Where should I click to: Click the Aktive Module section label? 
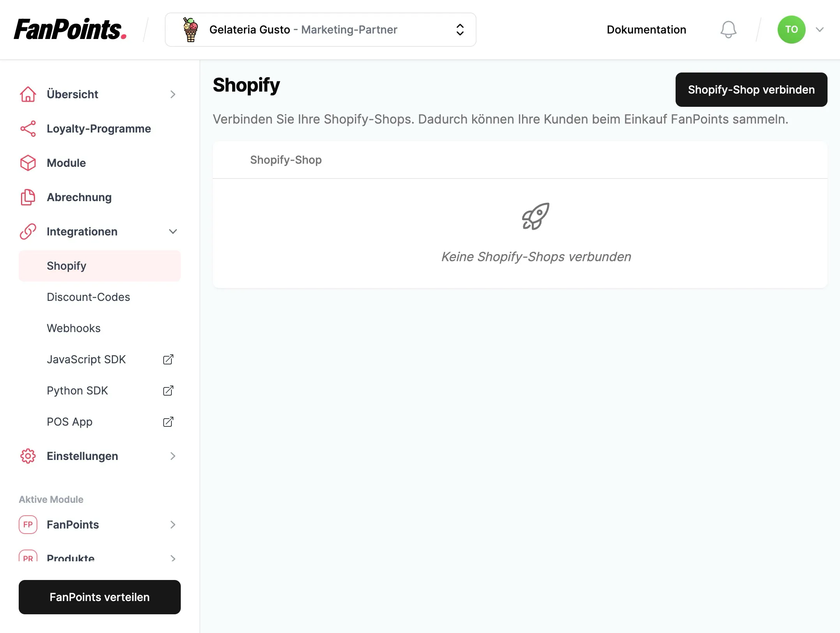(51, 499)
